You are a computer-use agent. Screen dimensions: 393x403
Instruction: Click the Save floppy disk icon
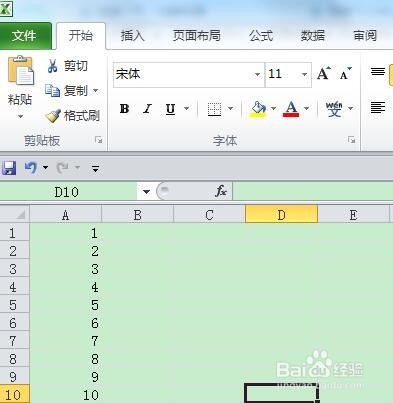point(9,168)
